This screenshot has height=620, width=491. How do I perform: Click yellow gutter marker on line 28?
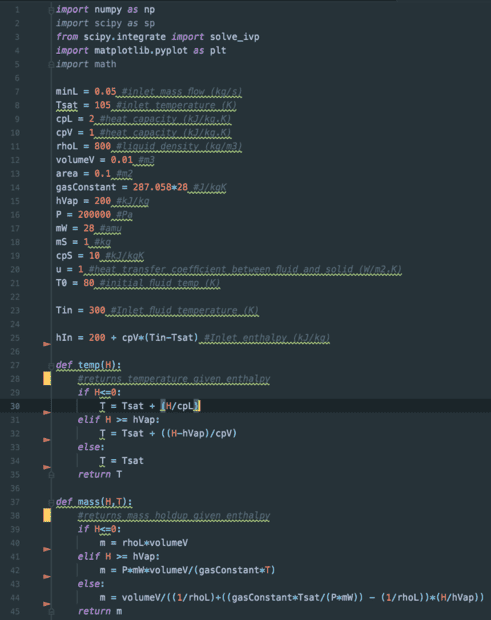pos(47,378)
